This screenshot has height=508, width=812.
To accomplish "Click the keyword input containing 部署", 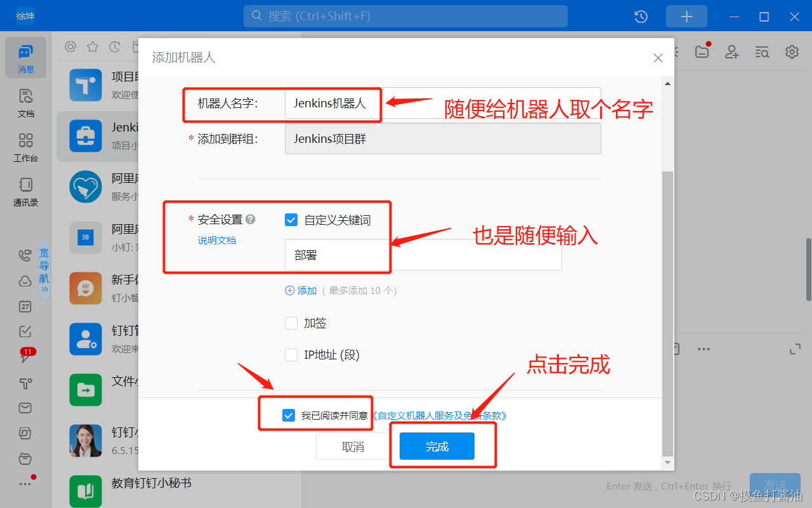I will point(423,255).
